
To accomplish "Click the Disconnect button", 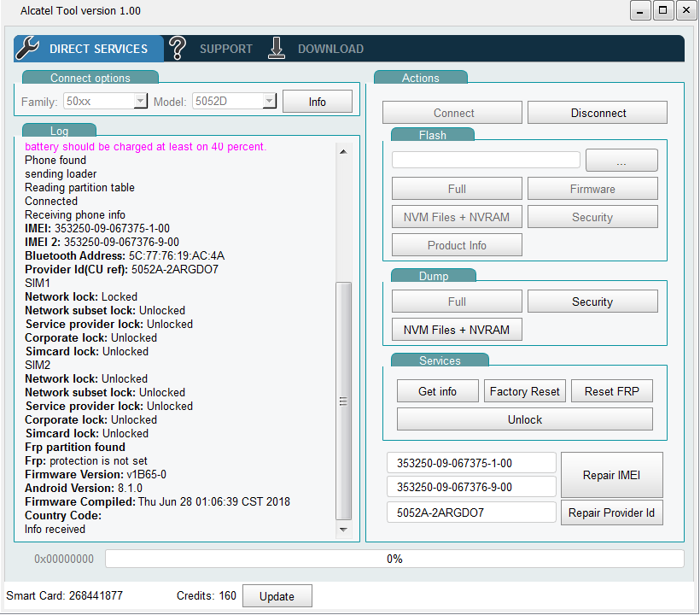I will (598, 113).
